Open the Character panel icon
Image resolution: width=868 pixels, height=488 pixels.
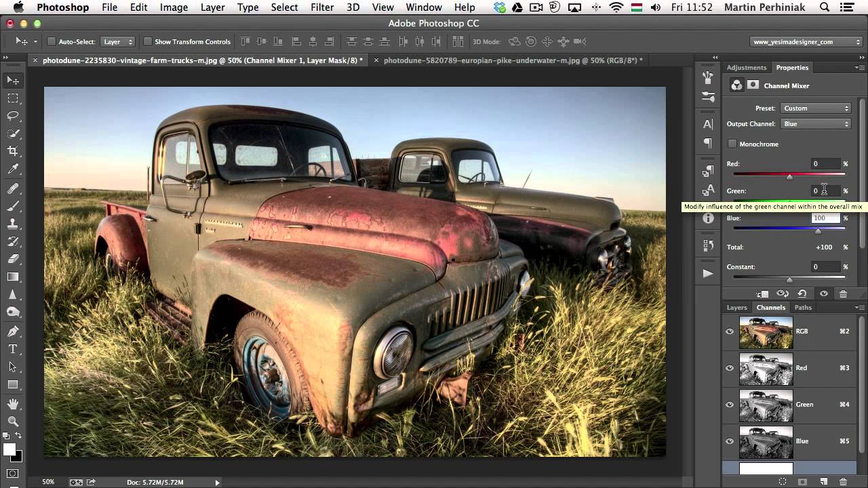tap(708, 124)
